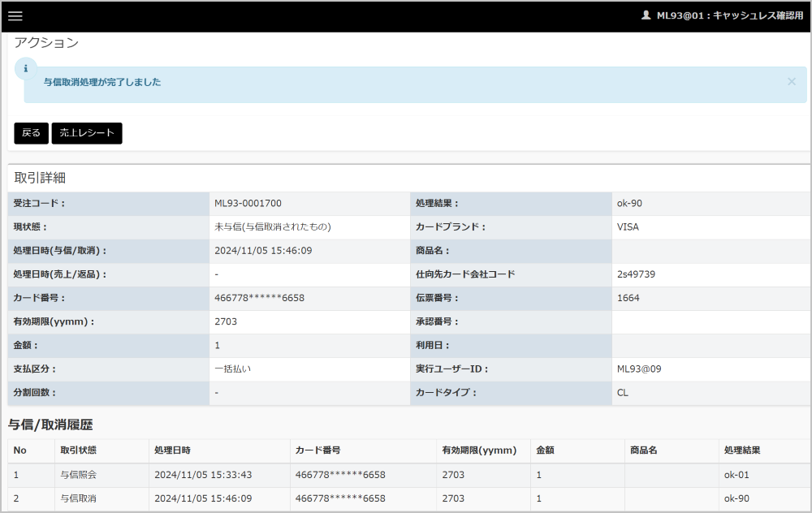The image size is (812, 513).
Task: Click the ok-01 result in history
Action: (736, 475)
